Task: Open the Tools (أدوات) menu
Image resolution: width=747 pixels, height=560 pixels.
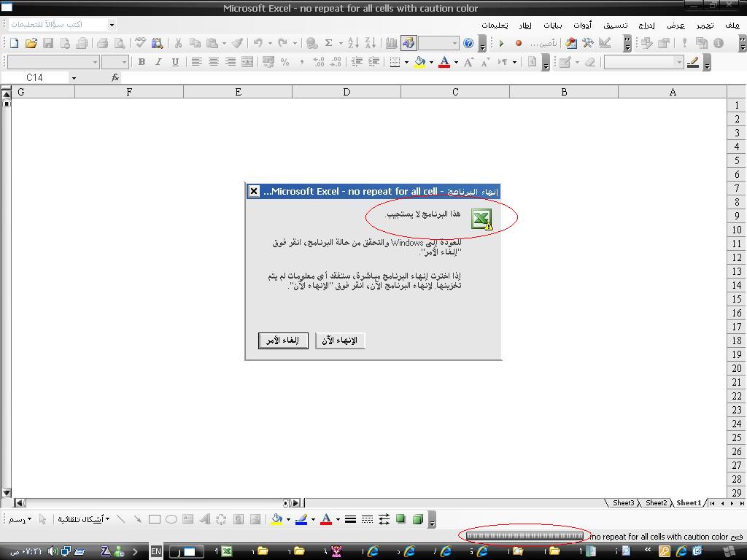Action: point(582,25)
